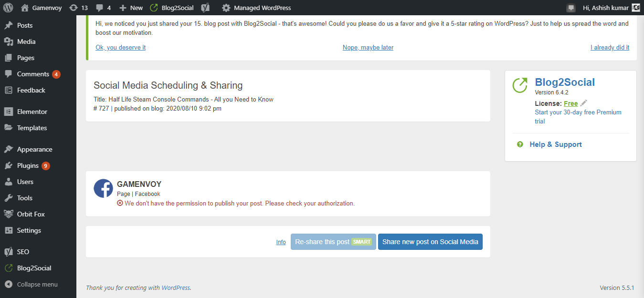The height and width of the screenshot is (298, 644).
Task: Click the pencil icon beside License Free
Action: pyautogui.click(x=584, y=103)
